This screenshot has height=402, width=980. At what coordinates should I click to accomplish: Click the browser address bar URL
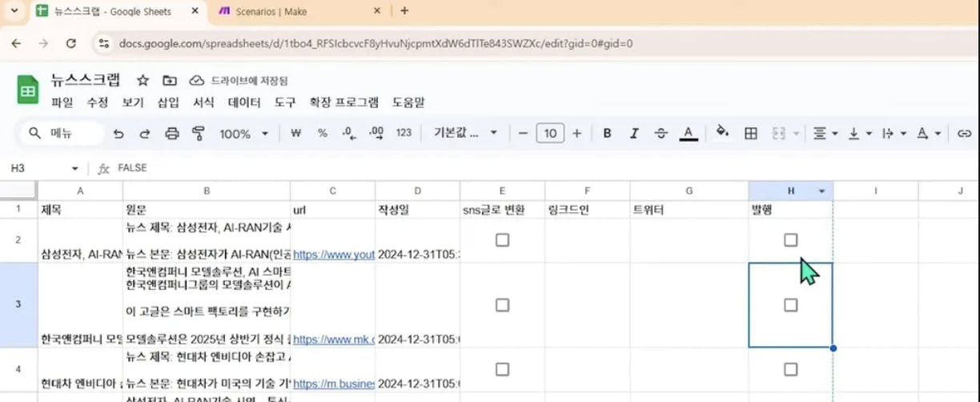point(376,43)
